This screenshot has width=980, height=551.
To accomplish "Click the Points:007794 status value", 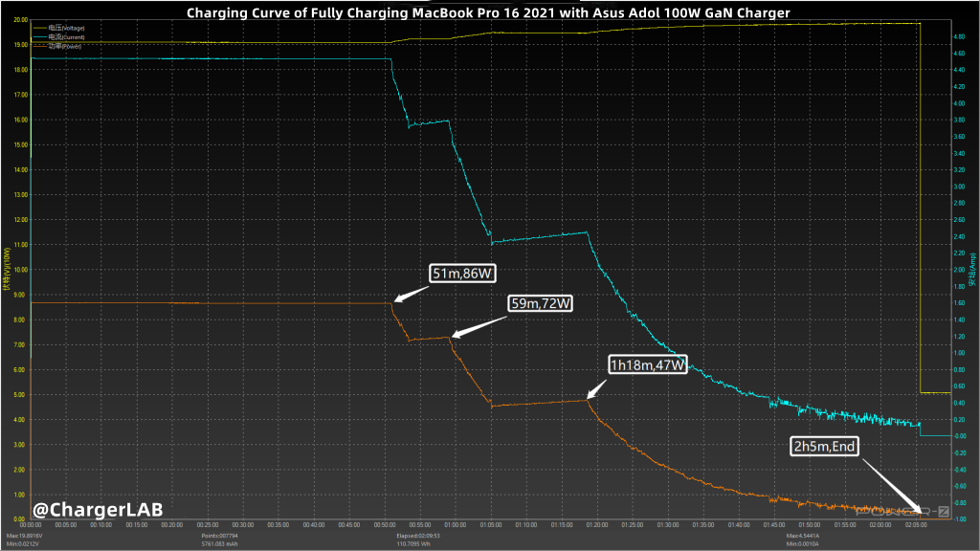I will point(219,536).
